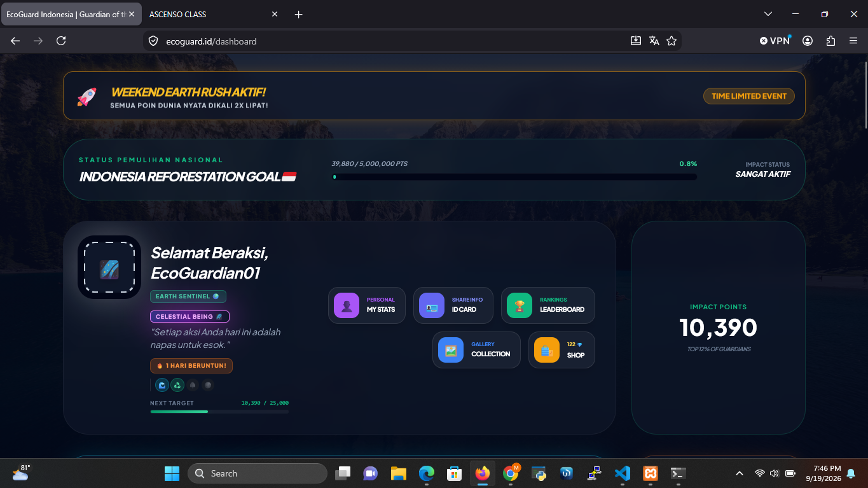Image resolution: width=868 pixels, height=488 pixels.
Task: Click the Indonesia reforestation goal progress bar
Action: pyautogui.click(x=514, y=177)
